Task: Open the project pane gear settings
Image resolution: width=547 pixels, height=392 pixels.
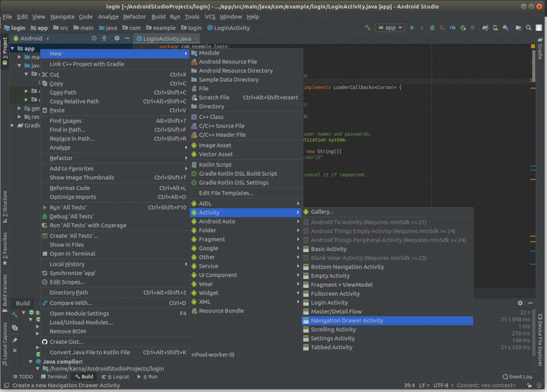Action: click(x=117, y=38)
